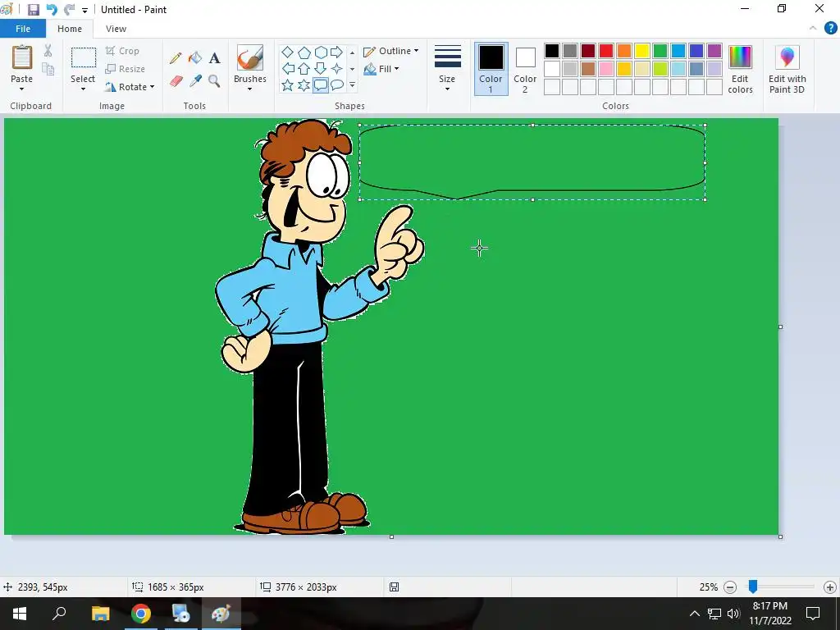Redo the last undone action
The height and width of the screenshot is (630, 840).
coord(69,10)
